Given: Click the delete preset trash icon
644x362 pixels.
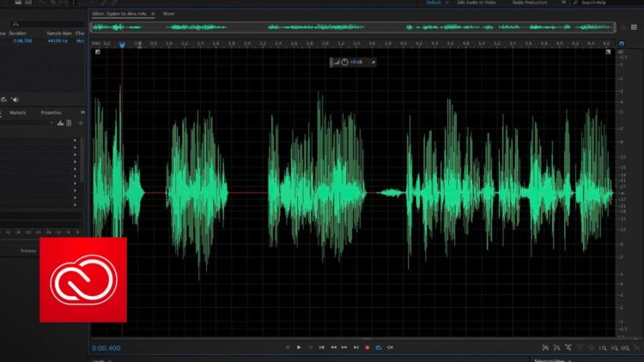Looking at the screenshot, I should (x=69, y=123).
